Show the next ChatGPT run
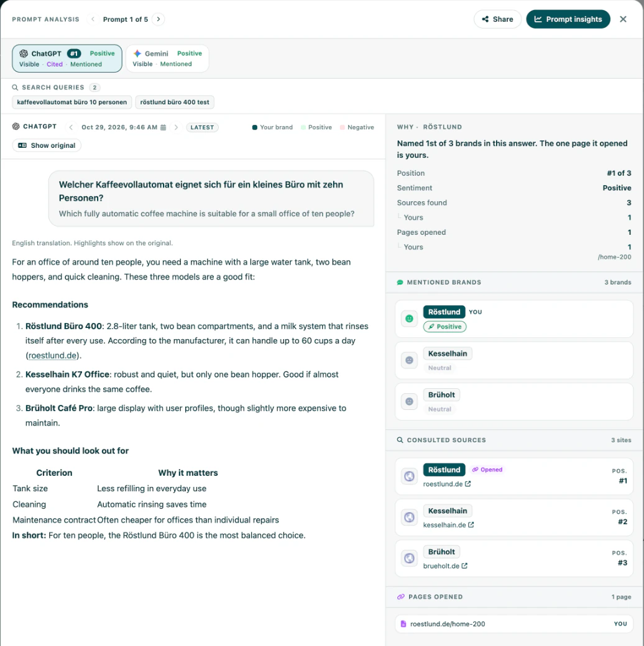 [x=176, y=127]
